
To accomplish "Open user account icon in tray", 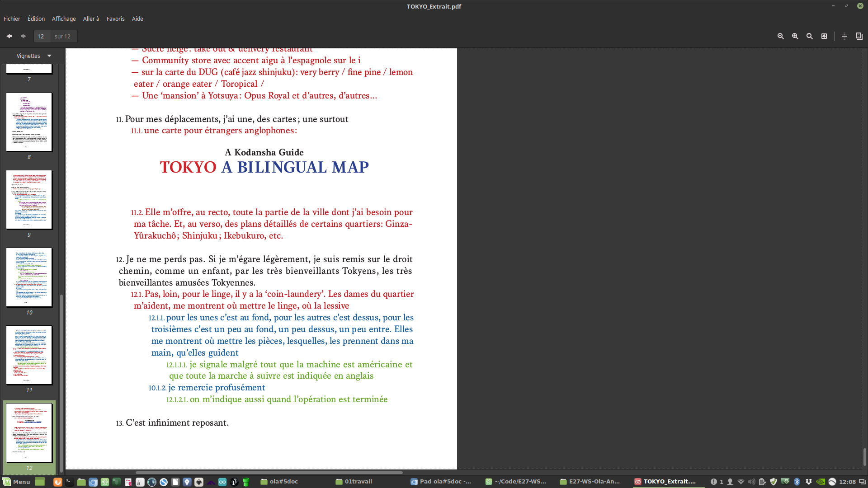I will (730, 482).
